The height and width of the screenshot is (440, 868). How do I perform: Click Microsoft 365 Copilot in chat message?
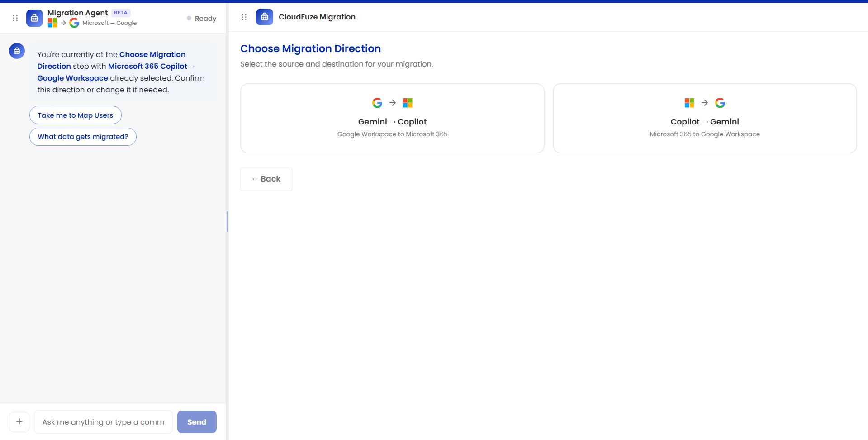point(147,66)
